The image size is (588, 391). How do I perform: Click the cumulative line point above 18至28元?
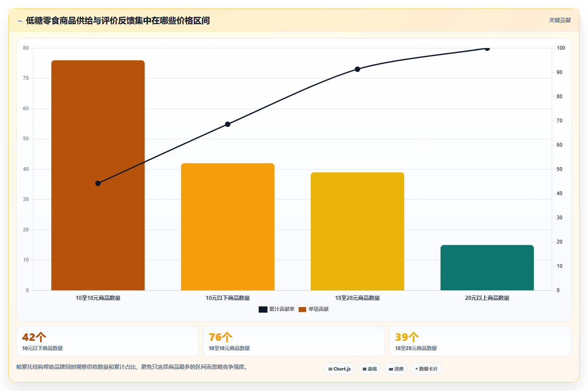(357, 69)
